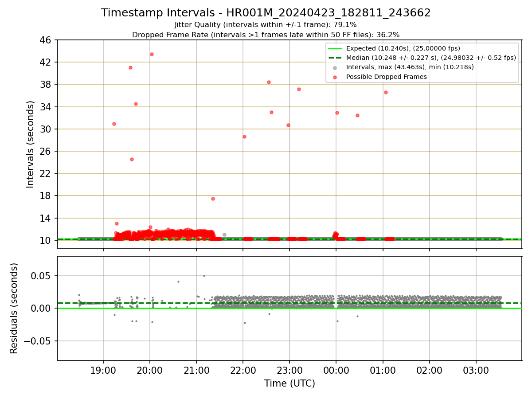
Task: Click legend entry Possible Dropped Frames
Action: (387, 77)
